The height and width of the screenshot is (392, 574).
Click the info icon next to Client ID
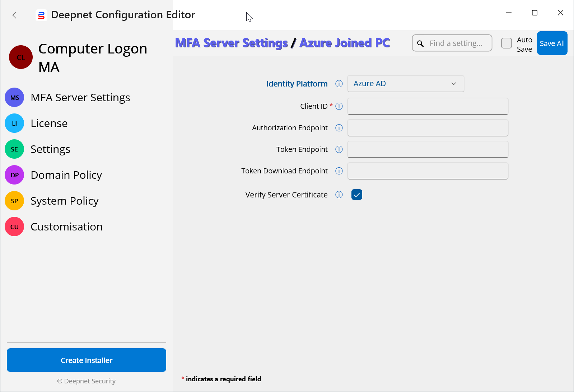[339, 106]
